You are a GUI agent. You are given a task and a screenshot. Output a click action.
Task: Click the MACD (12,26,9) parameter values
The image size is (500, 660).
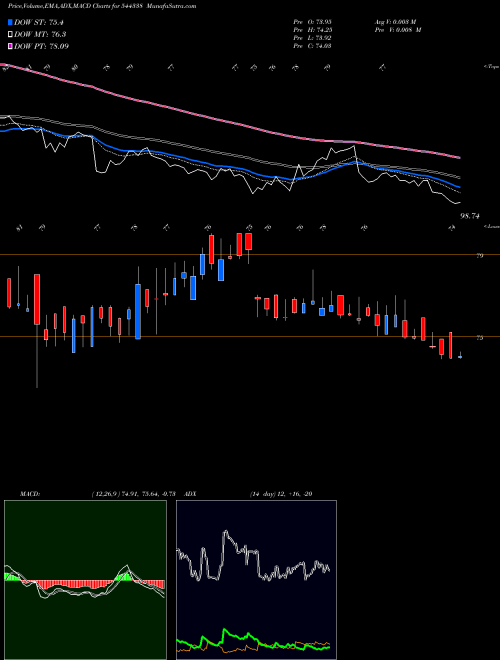(136, 494)
